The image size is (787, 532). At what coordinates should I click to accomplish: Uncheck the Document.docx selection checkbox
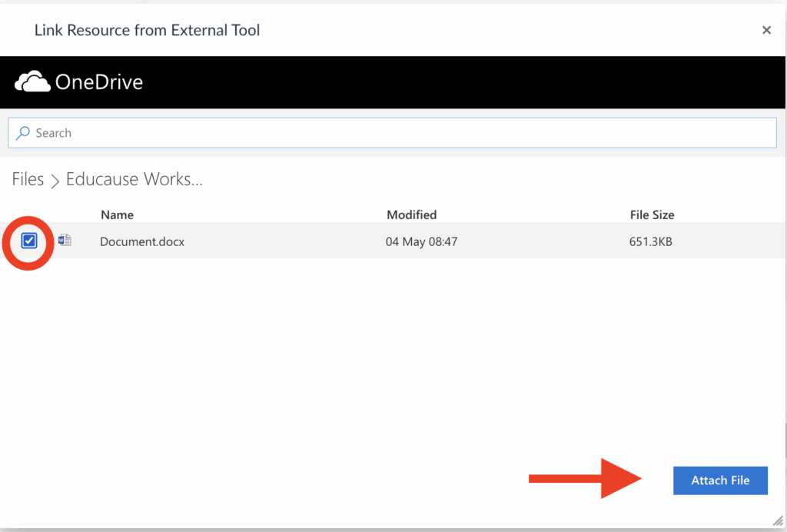[x=28, y=240]
